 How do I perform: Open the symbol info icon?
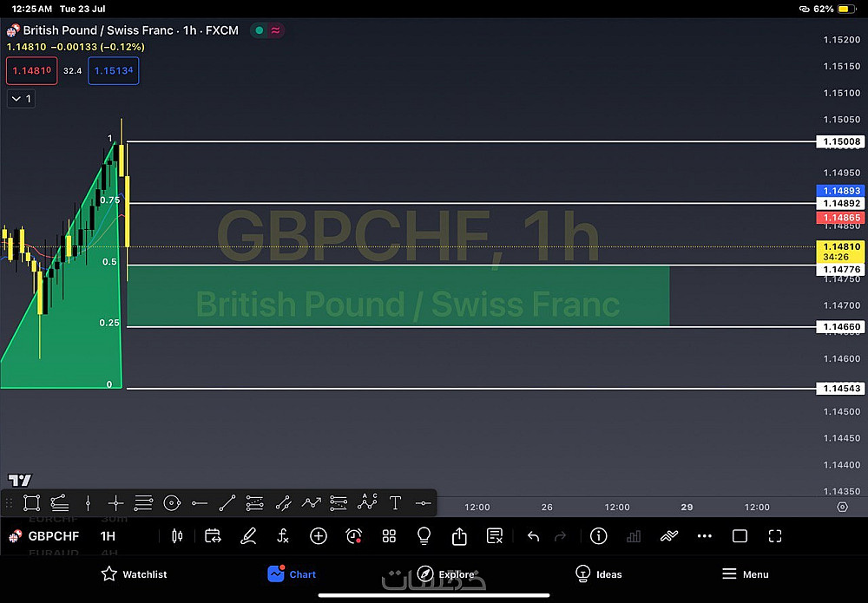click(x=598, y=536)
